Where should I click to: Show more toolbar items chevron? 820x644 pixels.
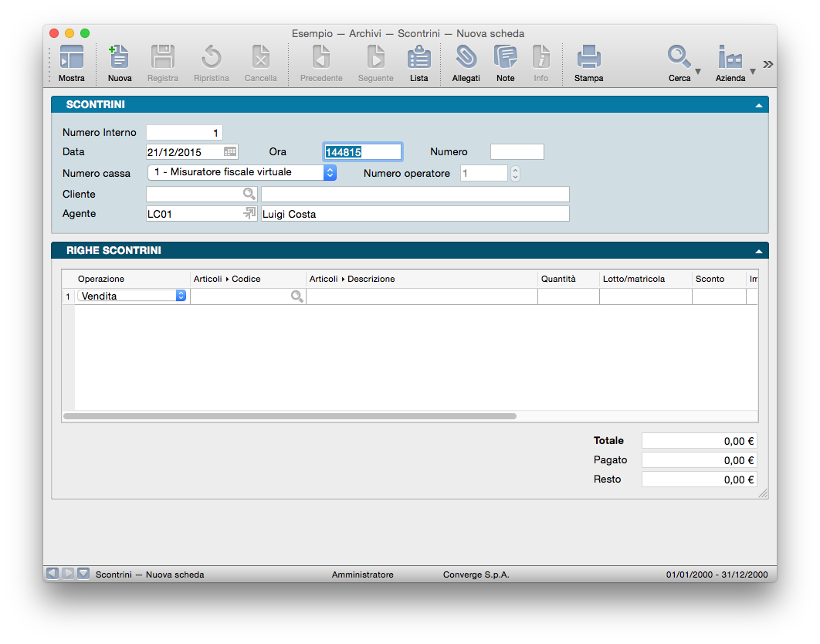[x=767, y=64]
